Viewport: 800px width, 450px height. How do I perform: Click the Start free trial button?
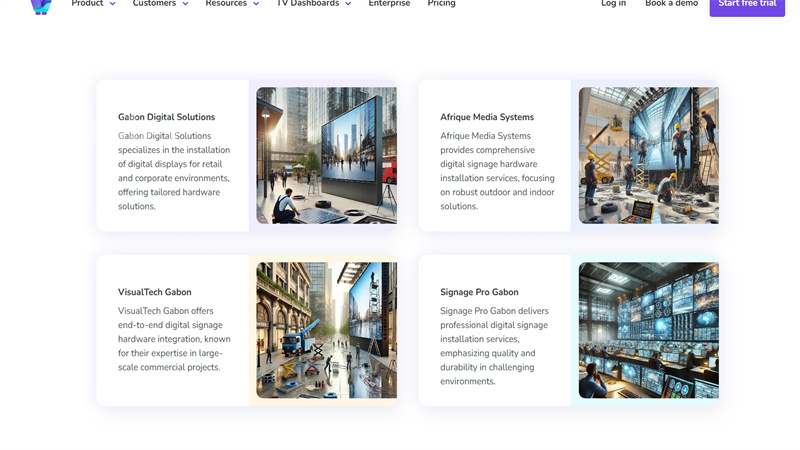747,6
